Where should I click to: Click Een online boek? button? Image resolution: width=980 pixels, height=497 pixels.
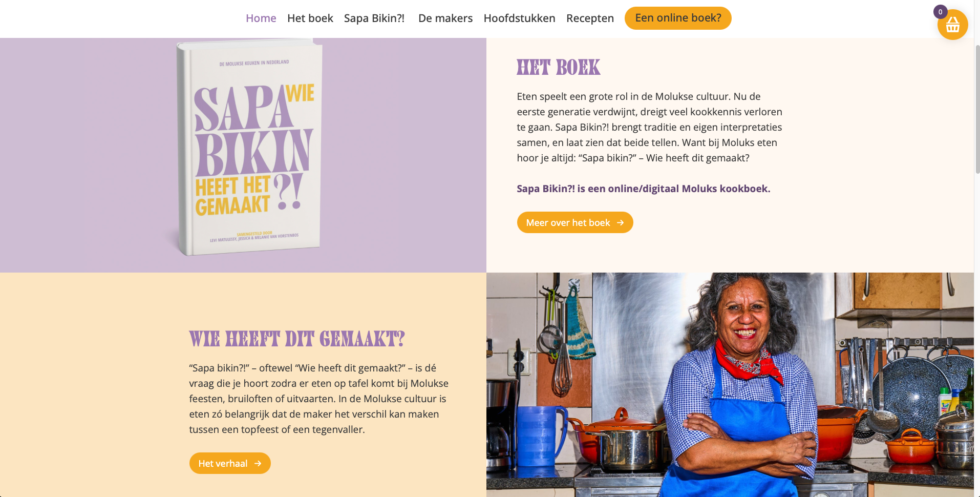(678, 18)
